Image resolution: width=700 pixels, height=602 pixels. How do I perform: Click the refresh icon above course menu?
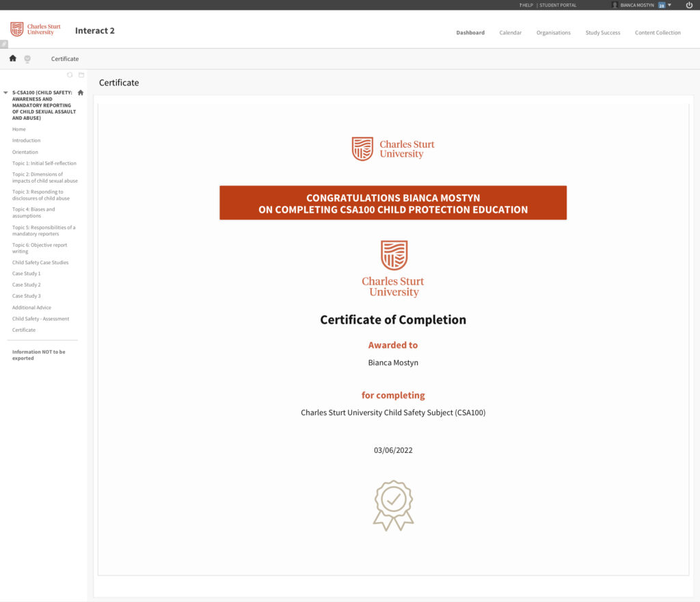(70, 75)
